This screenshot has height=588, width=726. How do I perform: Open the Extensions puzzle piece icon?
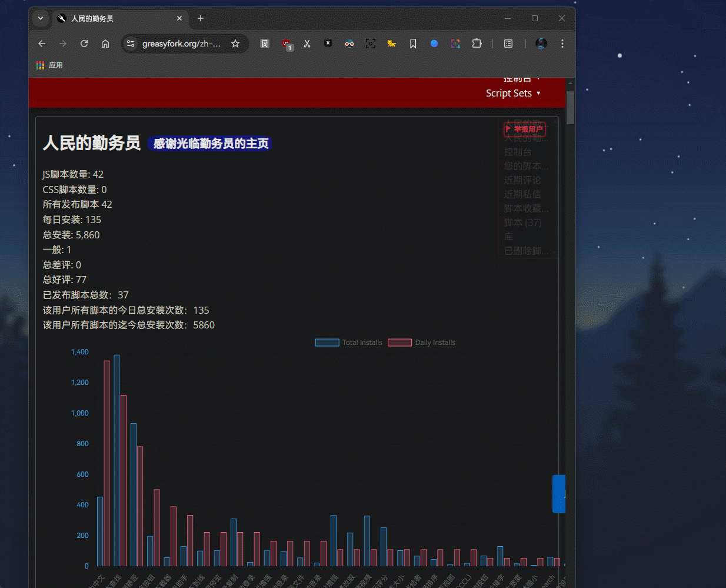pyautogui.click(x=477, y=43)
